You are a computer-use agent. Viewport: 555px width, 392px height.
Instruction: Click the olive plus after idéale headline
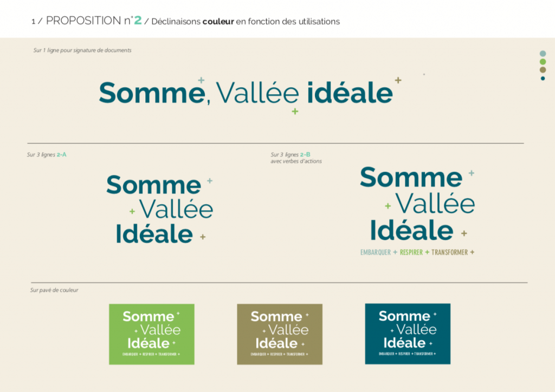click(x=398, y=80)
